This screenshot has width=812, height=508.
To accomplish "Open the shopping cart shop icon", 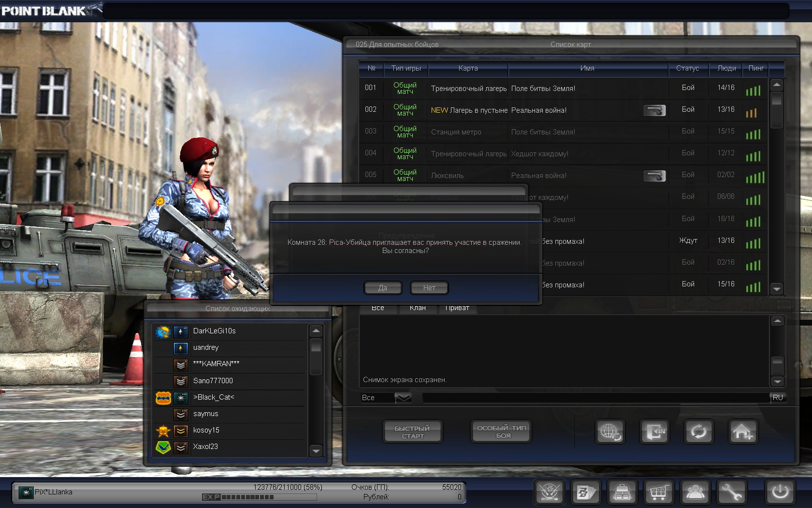I will tap(659, 493).
